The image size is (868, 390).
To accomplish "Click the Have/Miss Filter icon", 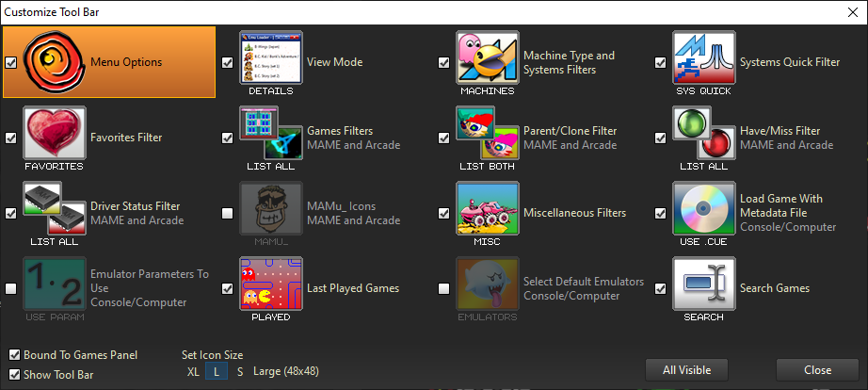I will pyautogui.click(x=703, y=132).
